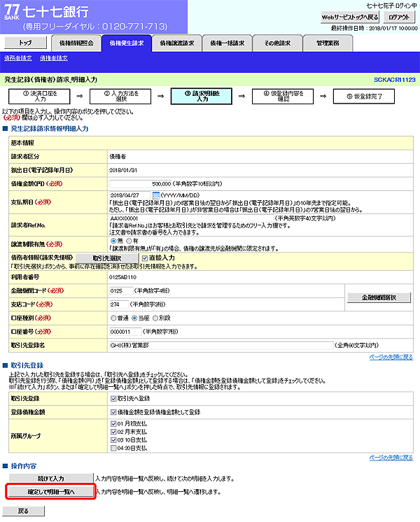Uncheck group 01 月初支払
Image resolution: width=420 pixels, height=522 pixels.
[x=113, y=424]
